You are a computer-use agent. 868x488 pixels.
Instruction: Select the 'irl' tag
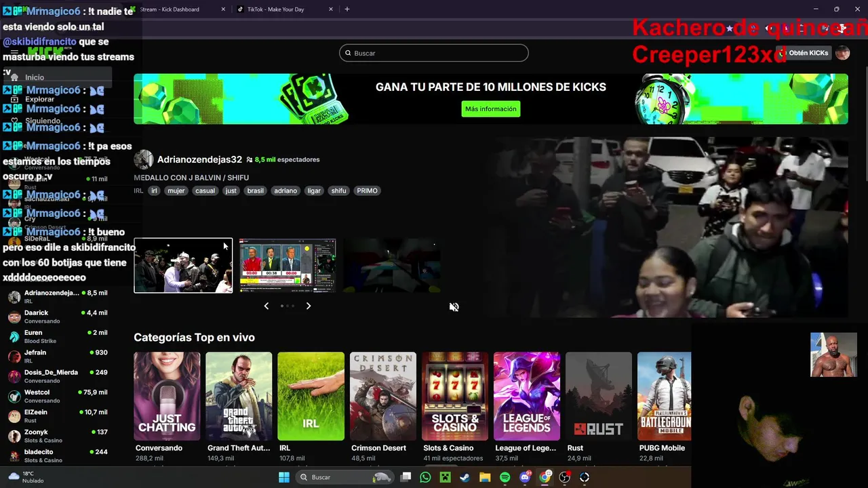[x=154, y=191]
